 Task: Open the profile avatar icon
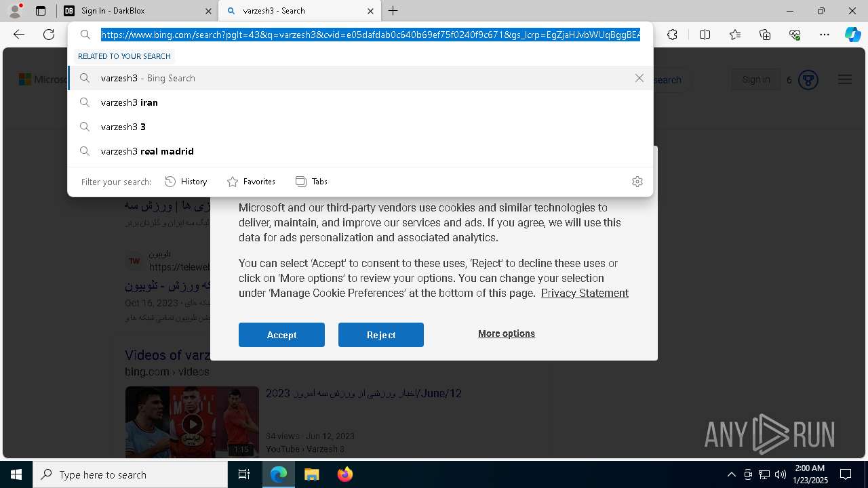point(14,11)
